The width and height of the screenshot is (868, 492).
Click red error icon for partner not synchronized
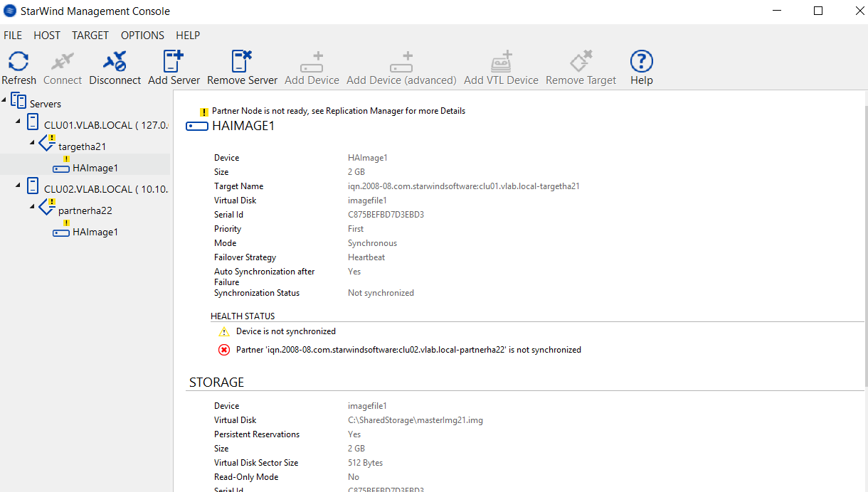pyautogui.click(x=224, y=350)
